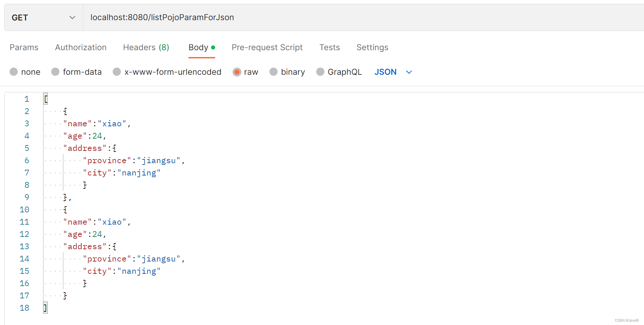This screenshot has width=644, height=325.
Task: Click the request URL input field
Action: (x=363, y=17)
